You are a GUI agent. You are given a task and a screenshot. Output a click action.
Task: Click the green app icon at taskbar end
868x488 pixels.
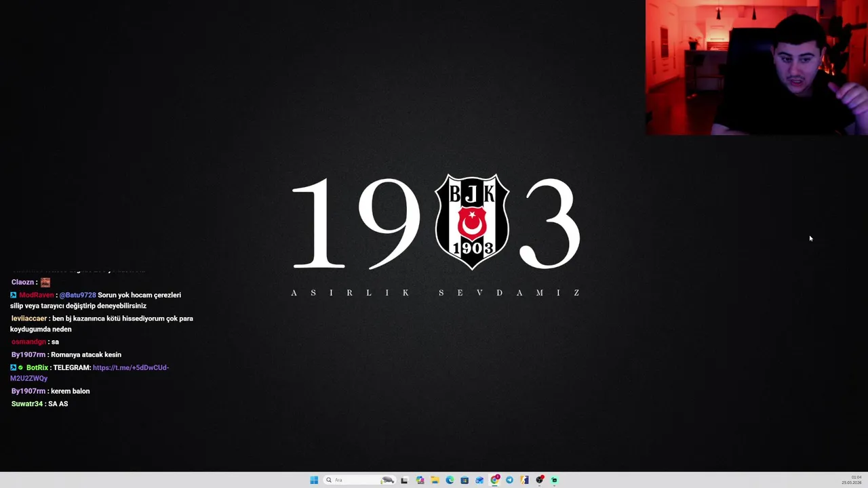tap(554, 480)
